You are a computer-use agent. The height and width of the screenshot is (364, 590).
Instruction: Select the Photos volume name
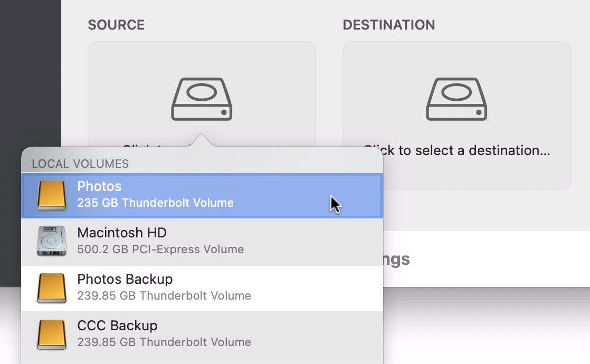(99, 187)
